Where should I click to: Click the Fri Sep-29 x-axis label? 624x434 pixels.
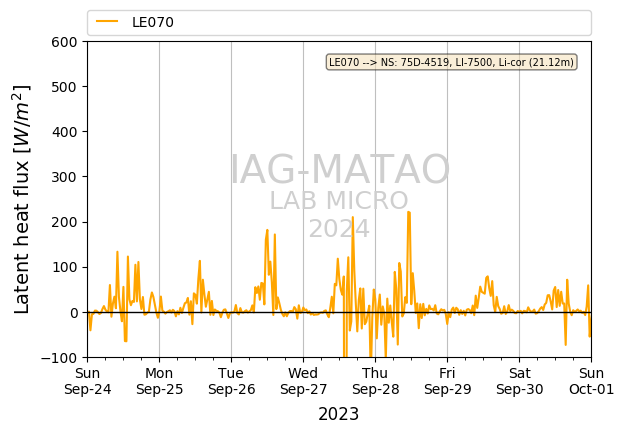coord(447,381)
